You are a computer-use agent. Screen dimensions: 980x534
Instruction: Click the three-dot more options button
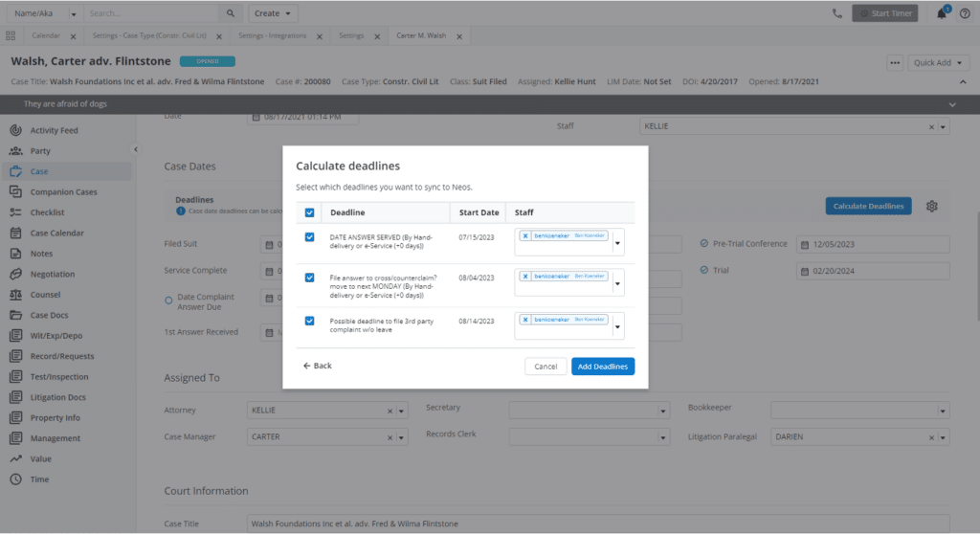[x=895, y=62]
